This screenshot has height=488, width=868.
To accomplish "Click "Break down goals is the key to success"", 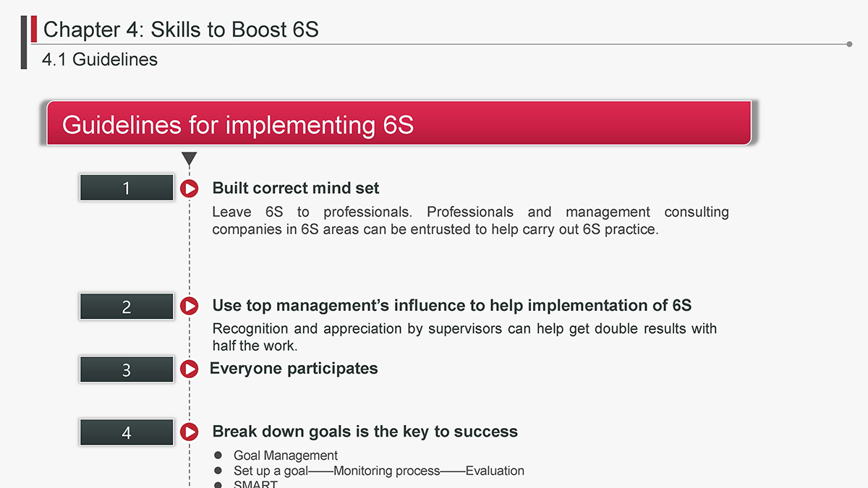I will tap(365, 432).
